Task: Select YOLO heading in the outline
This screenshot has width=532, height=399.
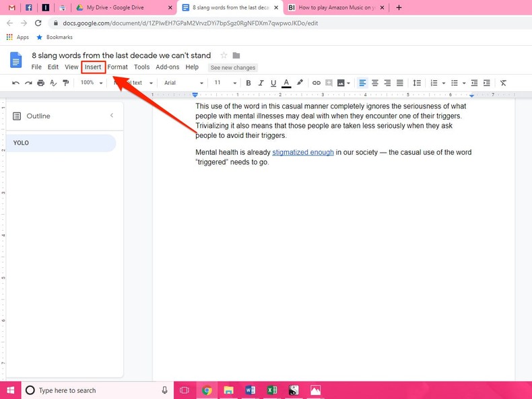Action: (x=21, y=143)
